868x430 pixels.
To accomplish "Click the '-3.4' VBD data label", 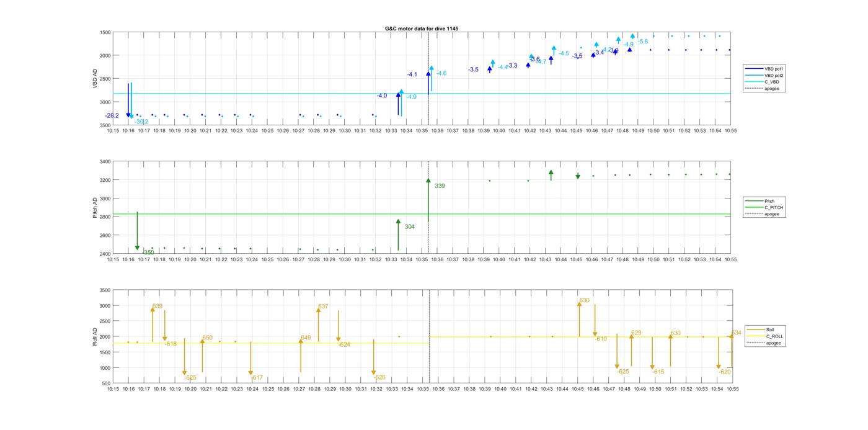I will click(599, 53).
